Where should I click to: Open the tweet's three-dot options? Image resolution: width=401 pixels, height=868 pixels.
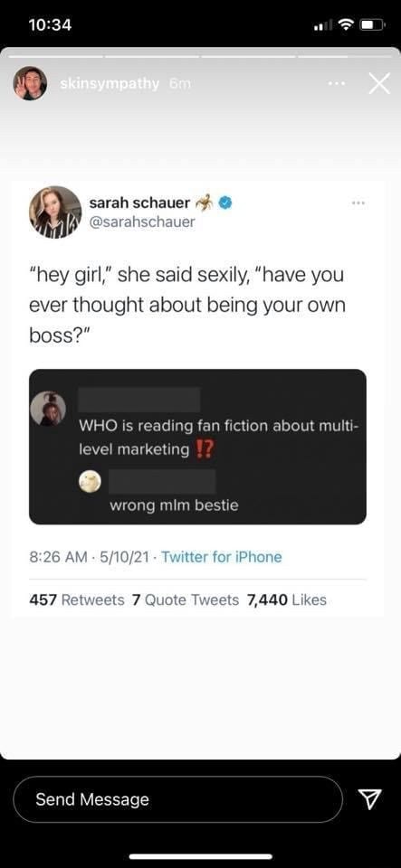[x=358, y=203]
